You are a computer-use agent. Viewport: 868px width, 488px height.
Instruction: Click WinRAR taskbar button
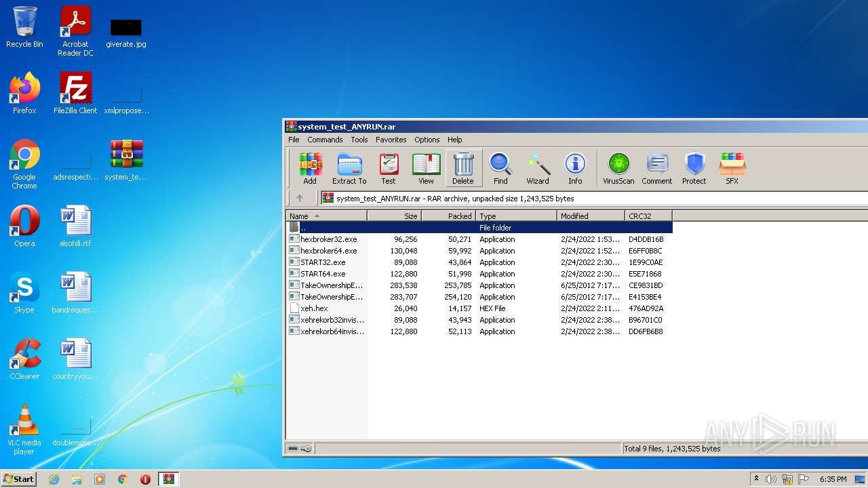click(168, 479)
